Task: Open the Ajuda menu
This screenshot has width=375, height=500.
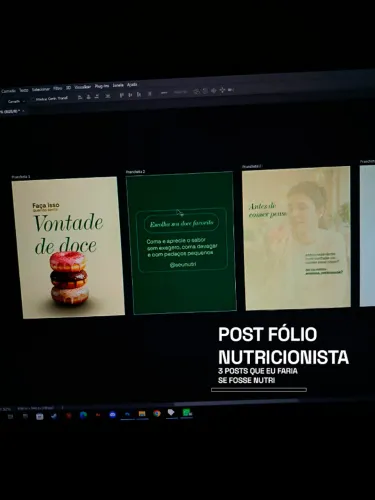Action: 132,85
